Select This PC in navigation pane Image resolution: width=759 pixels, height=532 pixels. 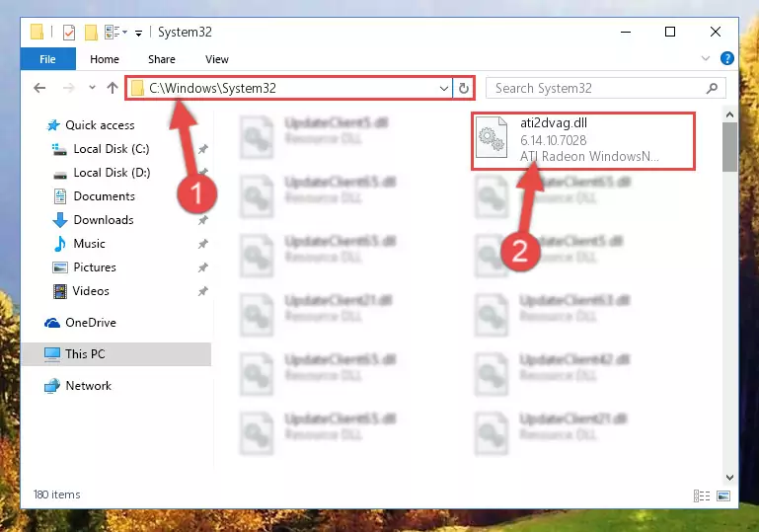tap(116, 354)
